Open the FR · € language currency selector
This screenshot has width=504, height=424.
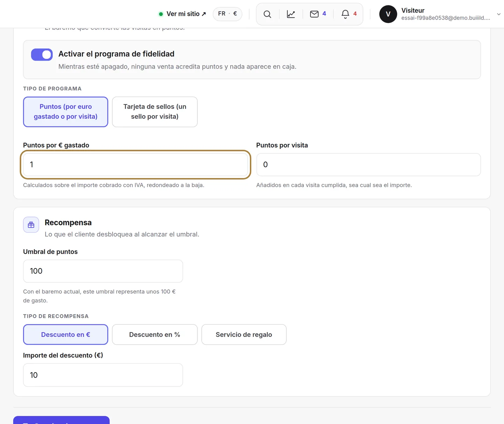(x=227, y=14)
